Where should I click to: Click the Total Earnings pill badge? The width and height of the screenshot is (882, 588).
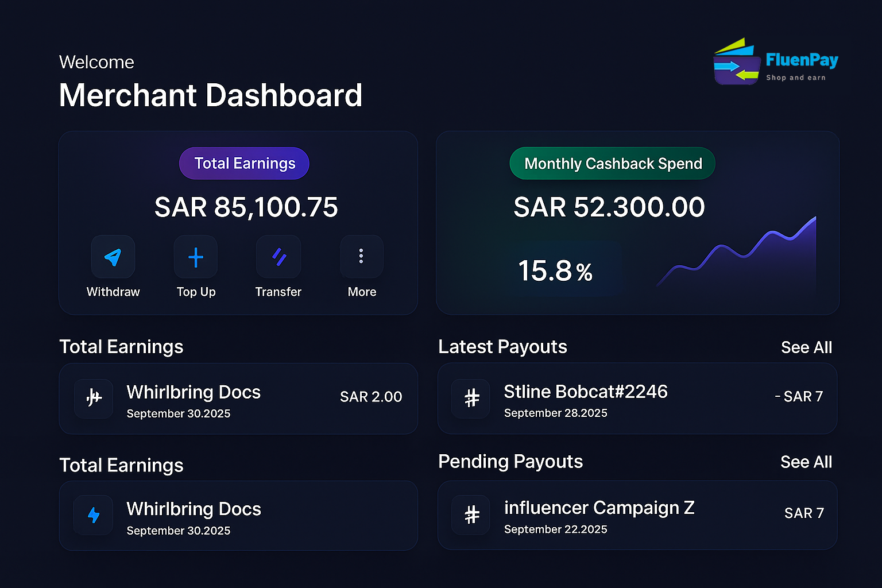244,163
